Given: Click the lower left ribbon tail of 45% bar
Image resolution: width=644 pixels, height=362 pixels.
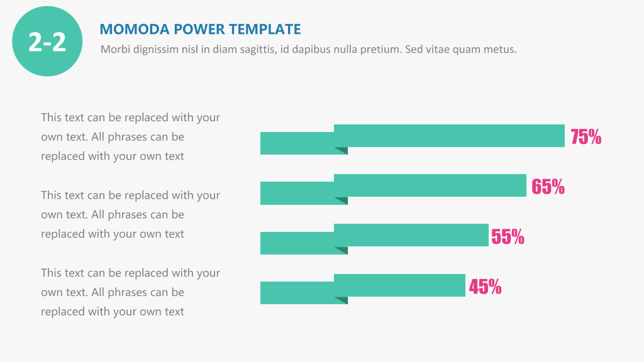Looking at the screenshot, I should [x=297, y=293].
